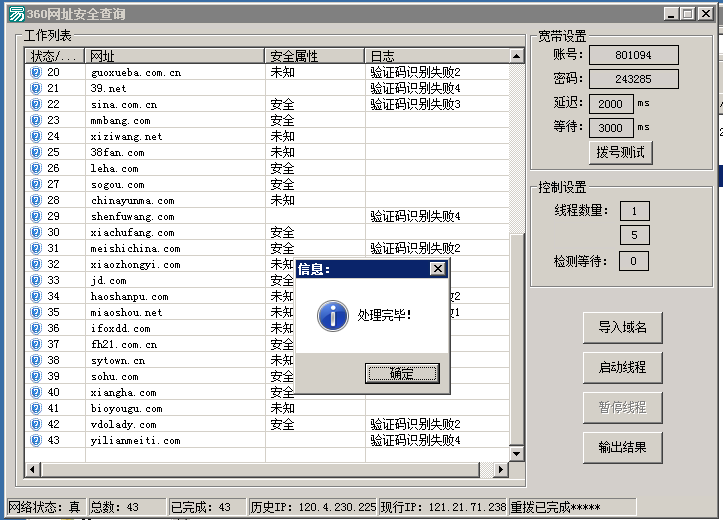This screenshot has height=520, width=723.
Task: Click the 延迟 delay field 2000
Action: [x=611, y=104]
